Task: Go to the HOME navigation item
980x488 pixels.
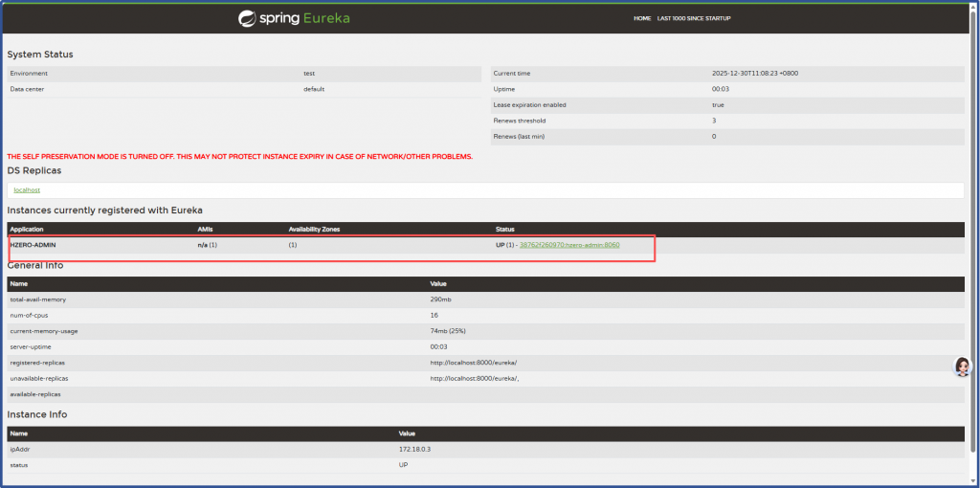Action: [x=642, y=18]
